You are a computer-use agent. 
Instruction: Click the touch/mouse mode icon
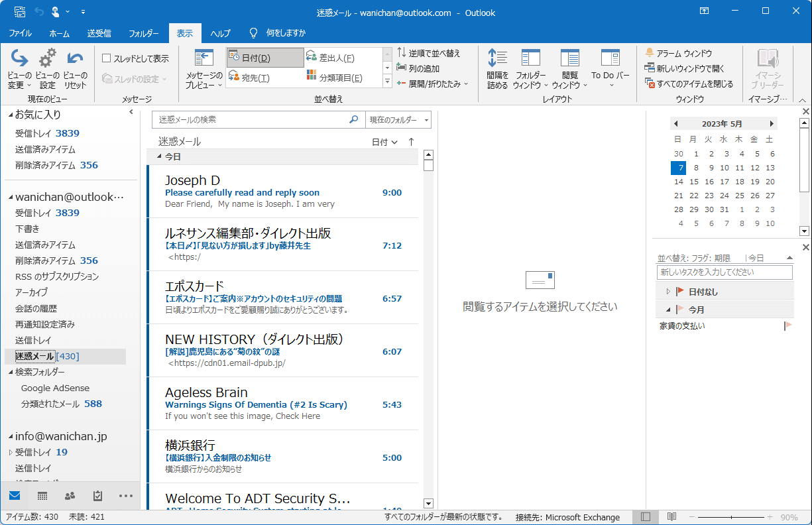[56, 12]
